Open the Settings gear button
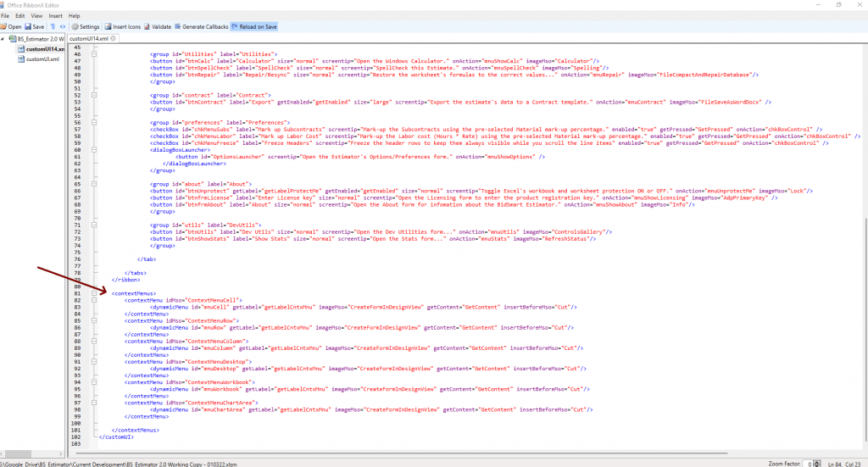 86,26
